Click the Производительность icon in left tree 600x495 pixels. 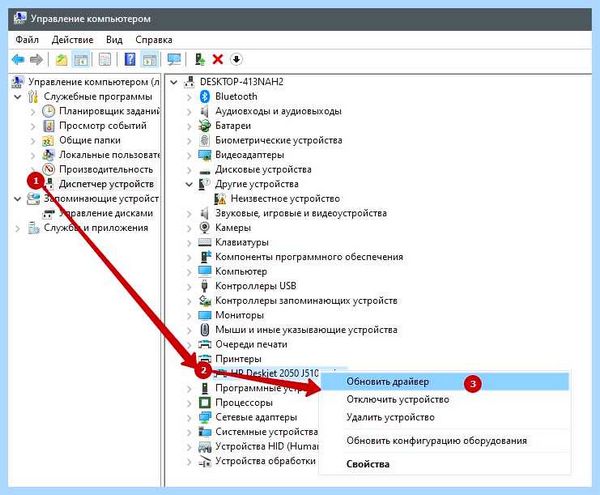(49, 169)
